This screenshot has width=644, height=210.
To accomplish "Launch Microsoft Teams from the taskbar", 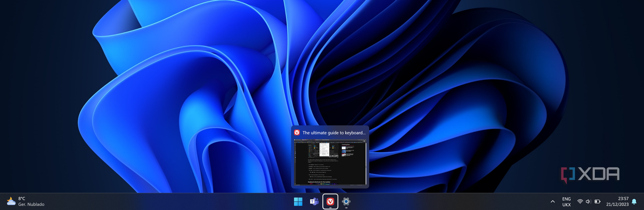I will tap(314, 201).
